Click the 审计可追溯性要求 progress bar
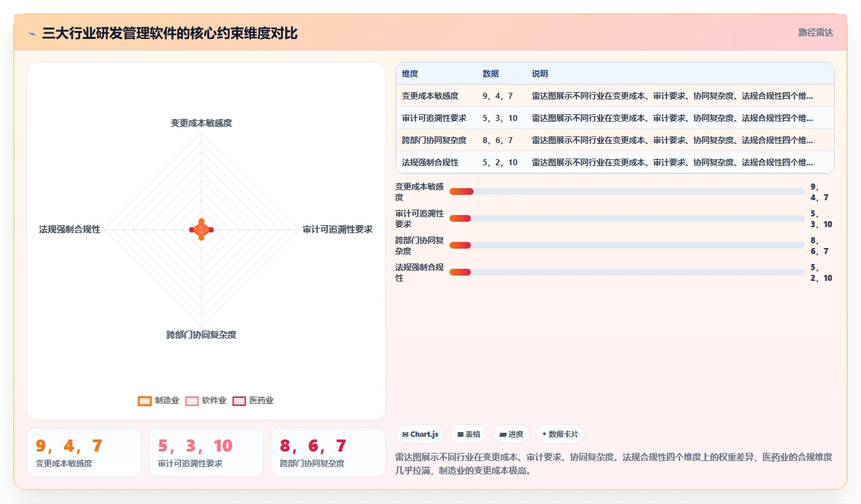This screenshot has width=861, height=504. point(627,218)
